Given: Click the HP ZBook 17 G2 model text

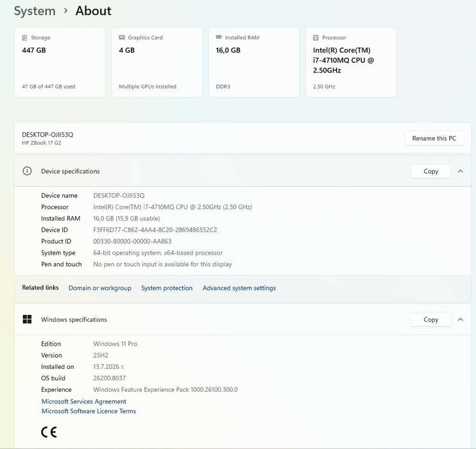Looking at the screenshot, I should [41, 142].
